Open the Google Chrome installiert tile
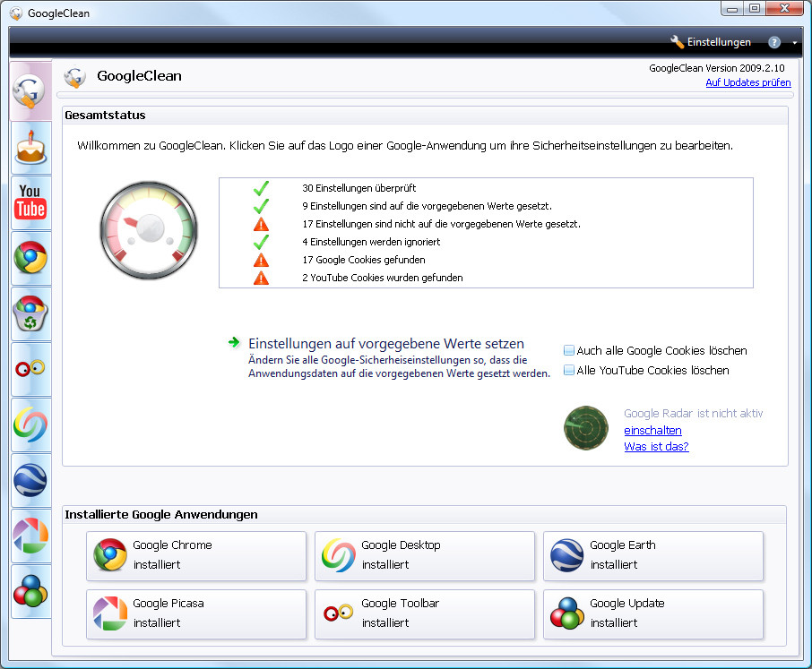The width and height of the screenshot is (812, 669). (196, 555)
